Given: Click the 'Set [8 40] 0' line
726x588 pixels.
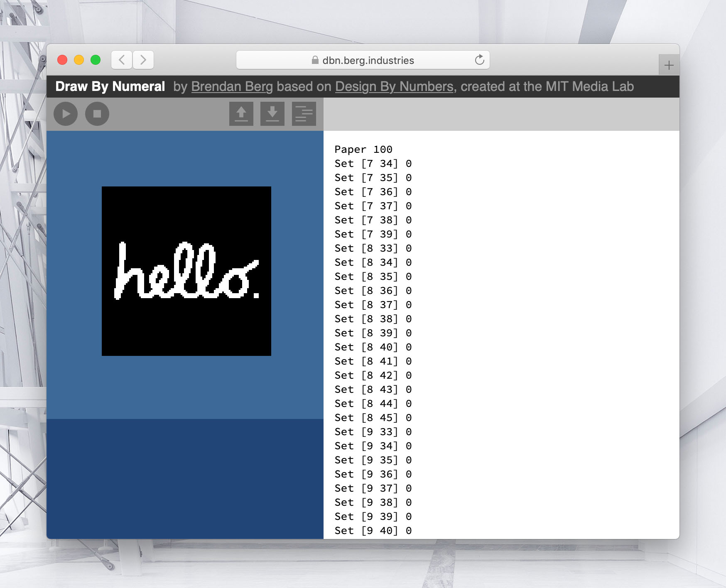Looking at the screenshot, I should point(373,347).
